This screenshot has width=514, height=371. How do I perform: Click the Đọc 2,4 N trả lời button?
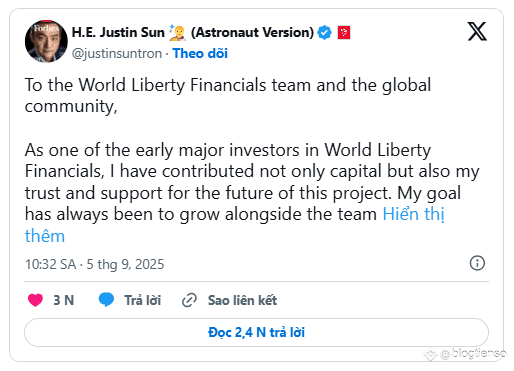[256, 332]
